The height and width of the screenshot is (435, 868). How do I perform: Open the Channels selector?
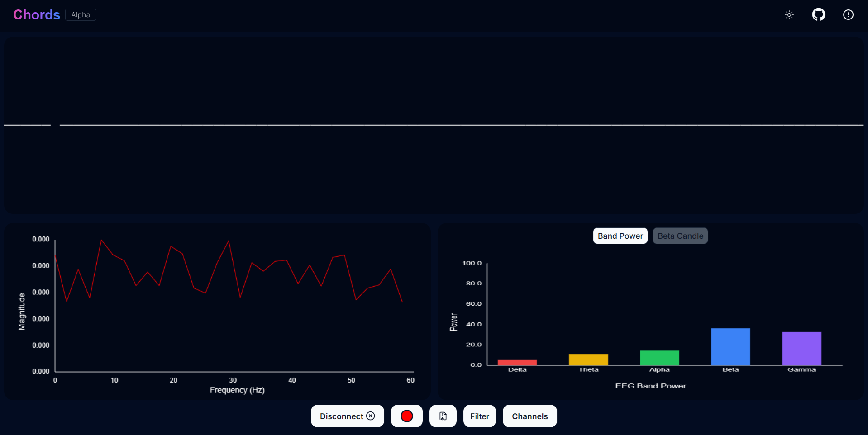point(529,416)
